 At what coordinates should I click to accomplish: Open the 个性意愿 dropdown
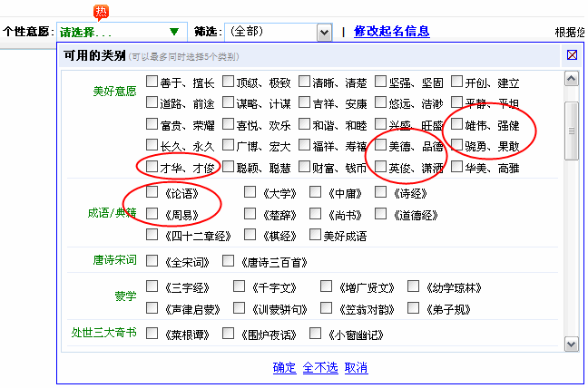173,32
